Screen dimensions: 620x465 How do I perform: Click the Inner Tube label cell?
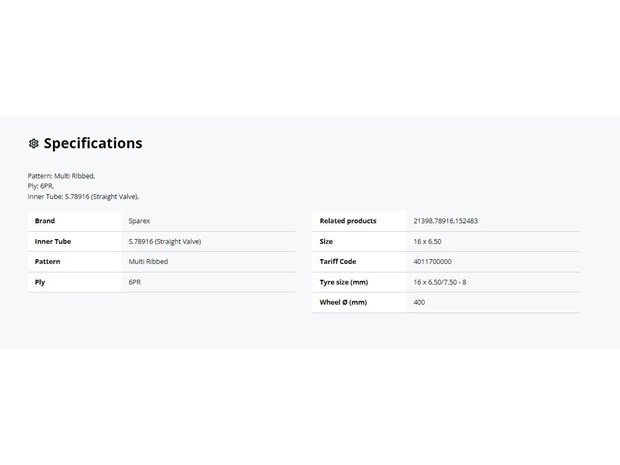tap(75, 242)
